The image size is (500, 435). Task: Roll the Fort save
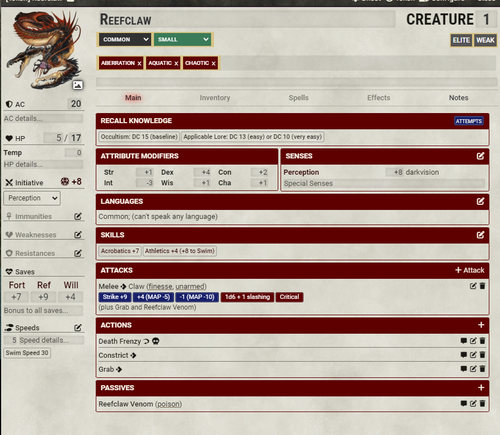point(17,285)
